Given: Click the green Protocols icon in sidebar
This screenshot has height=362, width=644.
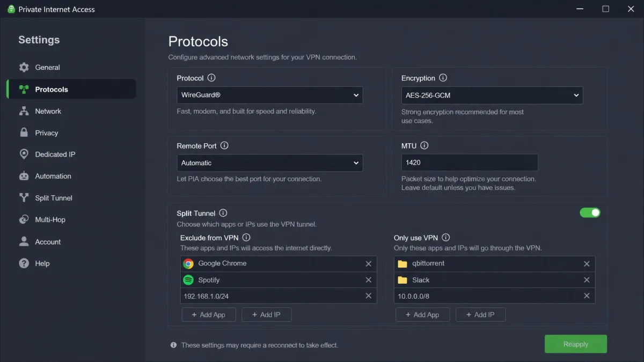Looking at the screenshot, I should [24, 90].
